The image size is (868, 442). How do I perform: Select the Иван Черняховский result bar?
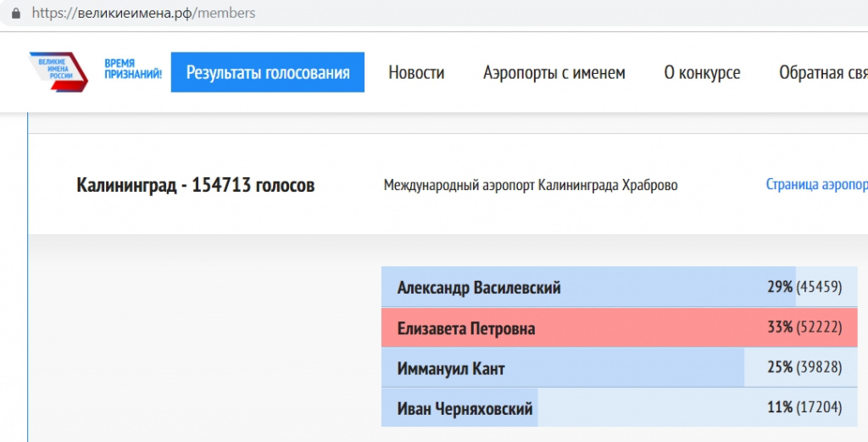pos(619,408)
